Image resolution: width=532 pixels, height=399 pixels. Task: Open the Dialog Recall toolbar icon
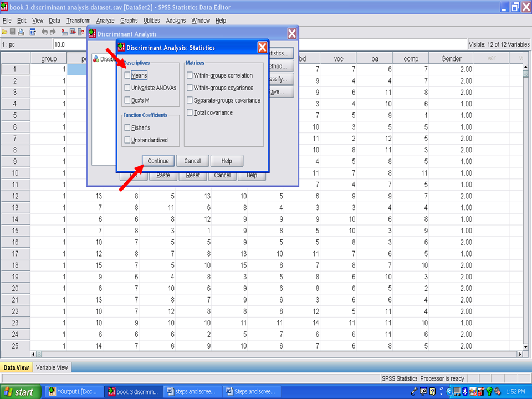click(32, 32)
